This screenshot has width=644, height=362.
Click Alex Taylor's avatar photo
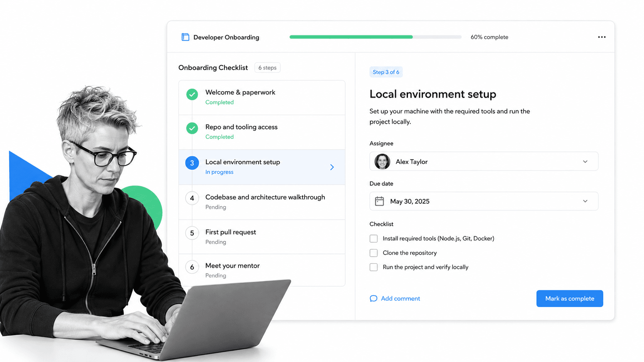382,162
